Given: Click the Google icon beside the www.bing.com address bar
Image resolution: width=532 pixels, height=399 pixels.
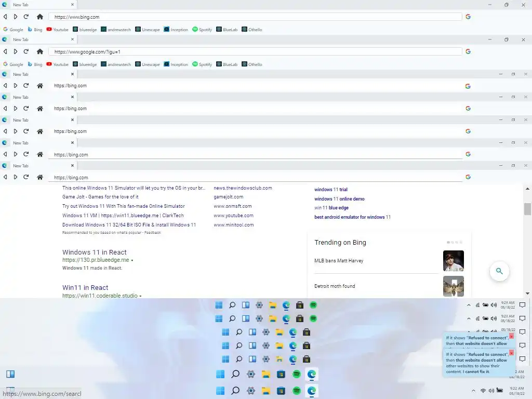Looking at the screenshot, I should [x=468, y=17].
